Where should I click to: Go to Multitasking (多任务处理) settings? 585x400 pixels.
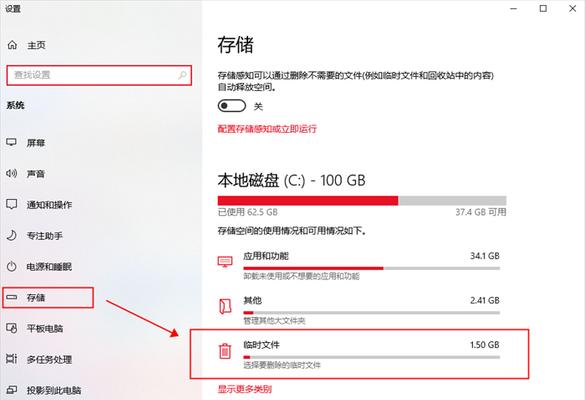pyautogui.click(x=49, y=359)
